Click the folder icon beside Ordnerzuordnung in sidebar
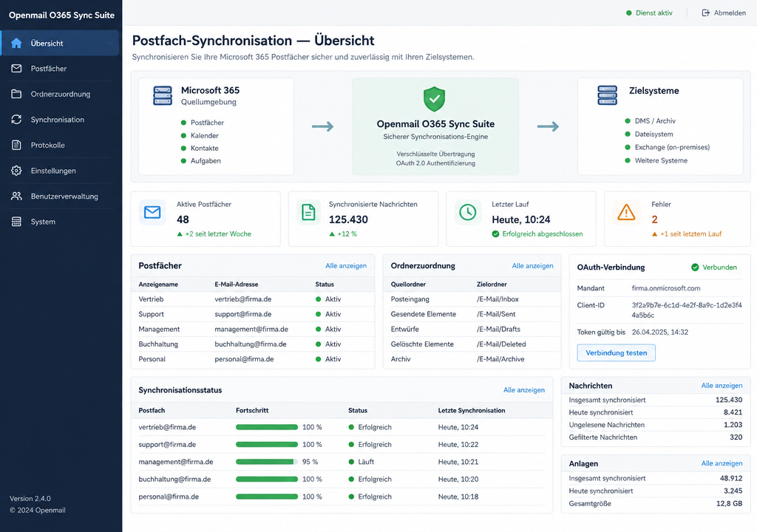The width and height of the screenshot is (757, 532). (x=16, y=94)
